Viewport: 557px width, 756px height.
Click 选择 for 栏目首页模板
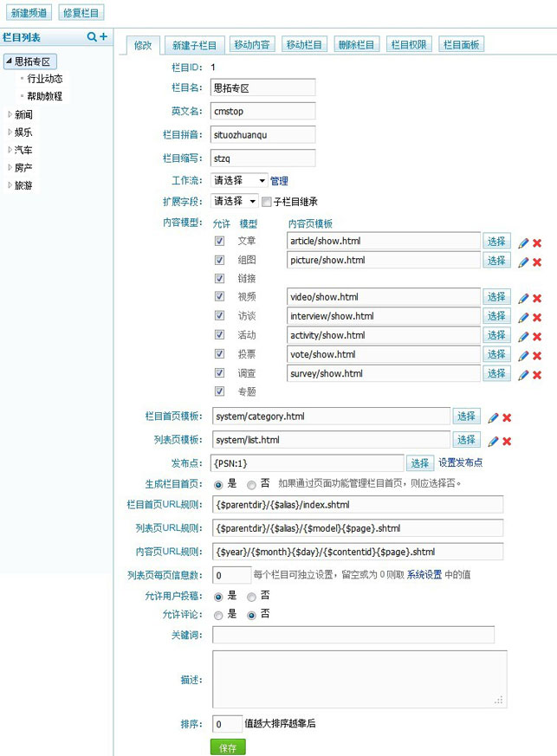(466, 416)
